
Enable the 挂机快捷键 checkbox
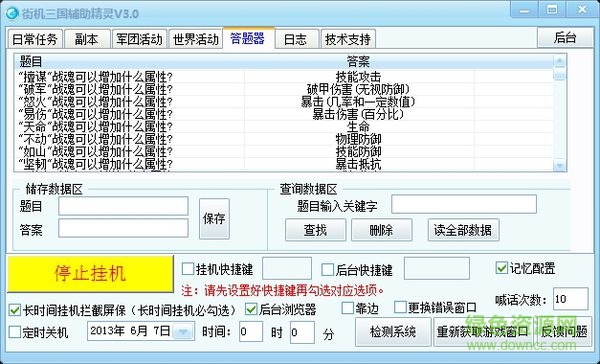click(188, 269)
